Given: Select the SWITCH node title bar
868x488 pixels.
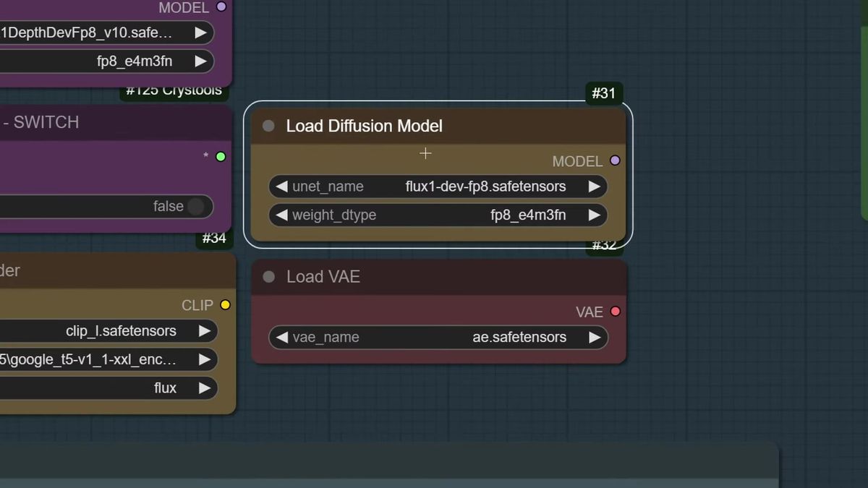Looking at the screenshot, I should click(x=116, y=122).
